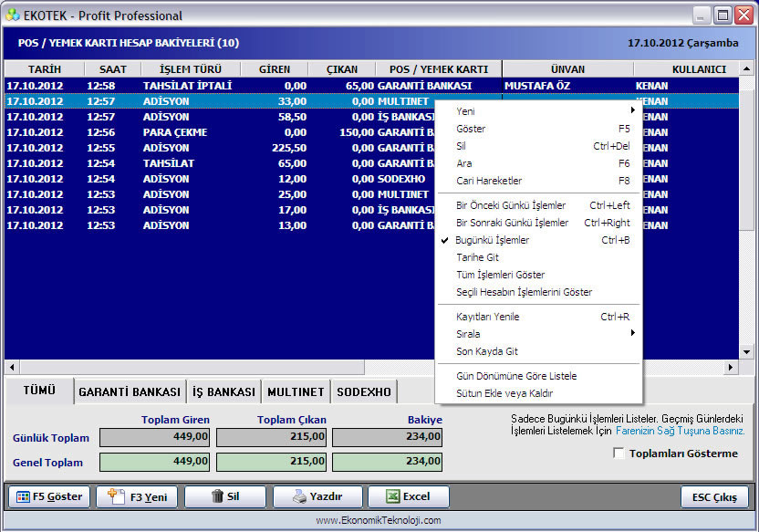The image size is (759, 532).
Task: Click the vertical scrollbar down arrow
Action: (x=746, y=352)
